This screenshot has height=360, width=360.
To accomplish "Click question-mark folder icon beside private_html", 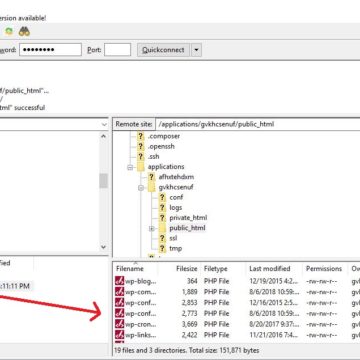I will pyautogui.click(x=162, y=218).
